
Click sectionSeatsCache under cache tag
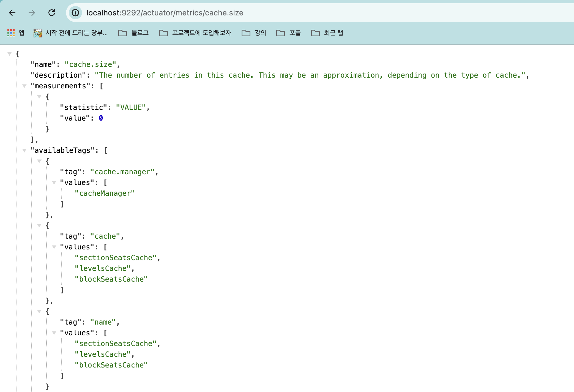tap(116, 258)
